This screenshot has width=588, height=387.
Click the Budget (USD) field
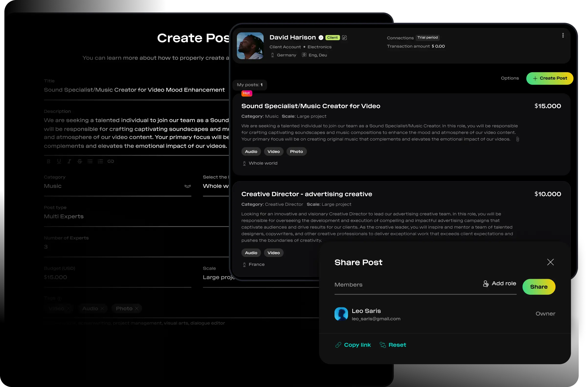pos(117,277)
